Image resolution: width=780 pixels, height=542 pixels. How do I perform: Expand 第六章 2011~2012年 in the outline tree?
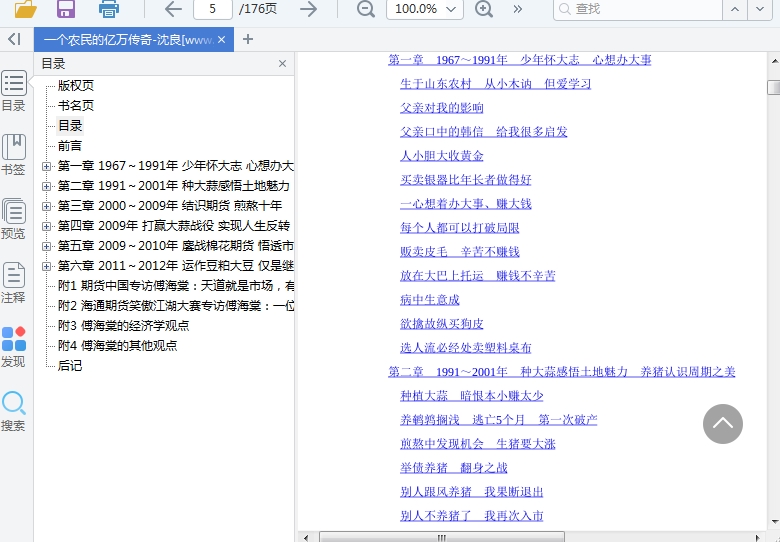(x=46, y=266)
